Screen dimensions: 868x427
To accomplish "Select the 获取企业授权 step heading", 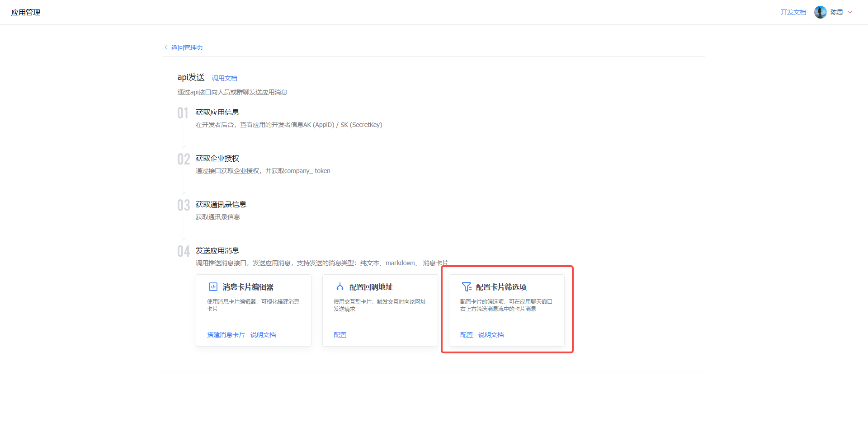I will [x=217, y=158].
